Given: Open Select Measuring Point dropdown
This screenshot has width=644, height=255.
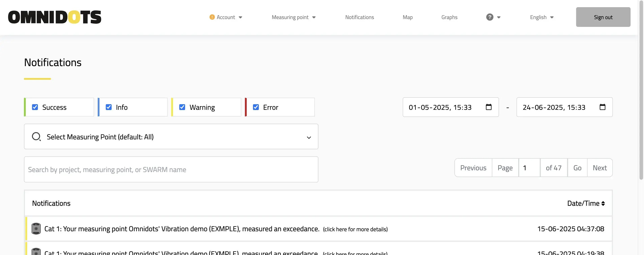Looking at the screenshot, I should tap(171, 136).
